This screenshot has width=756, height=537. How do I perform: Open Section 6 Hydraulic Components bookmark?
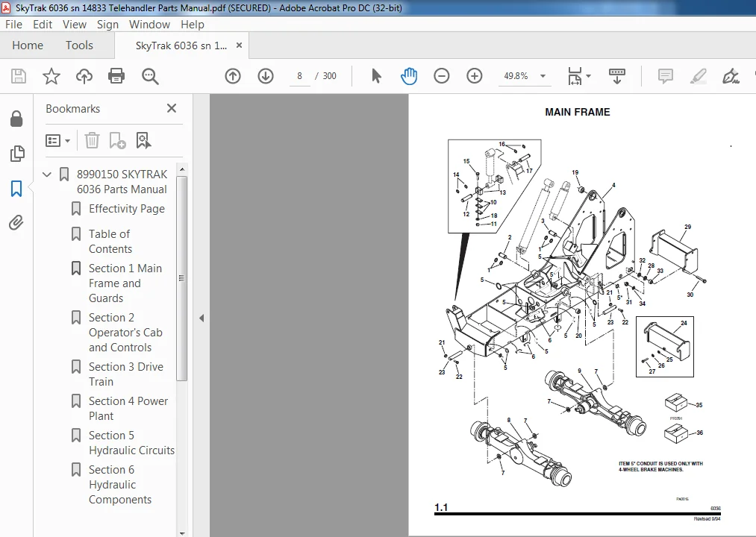(x=120, y=485)
